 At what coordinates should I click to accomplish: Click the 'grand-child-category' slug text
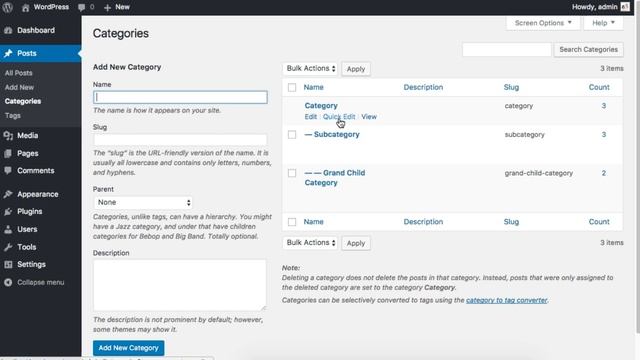click(539, 173)
